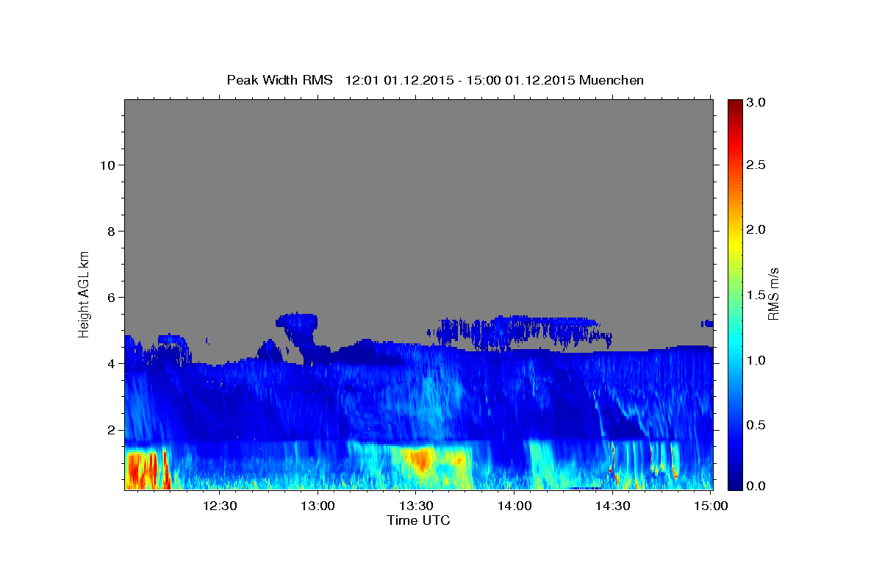Click the 14:30 time tick label
Image resolution: width=882 pixels, height=588 pixels.
coord(612,506)
